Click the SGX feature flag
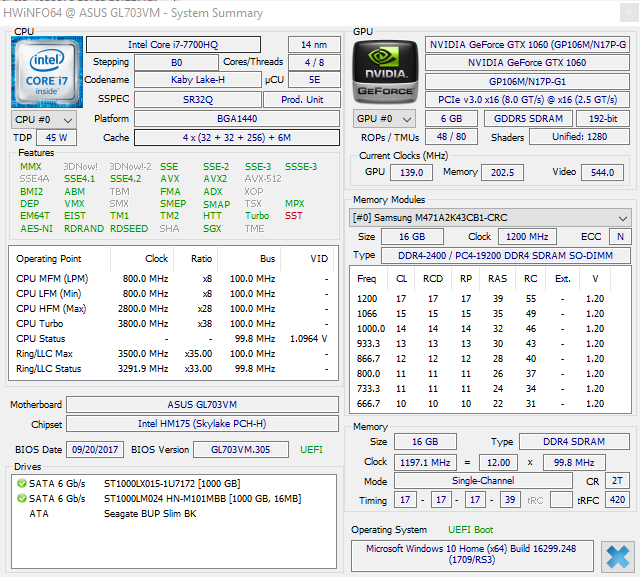This screenshot has height=577, width=640. [x=212, y=229]
